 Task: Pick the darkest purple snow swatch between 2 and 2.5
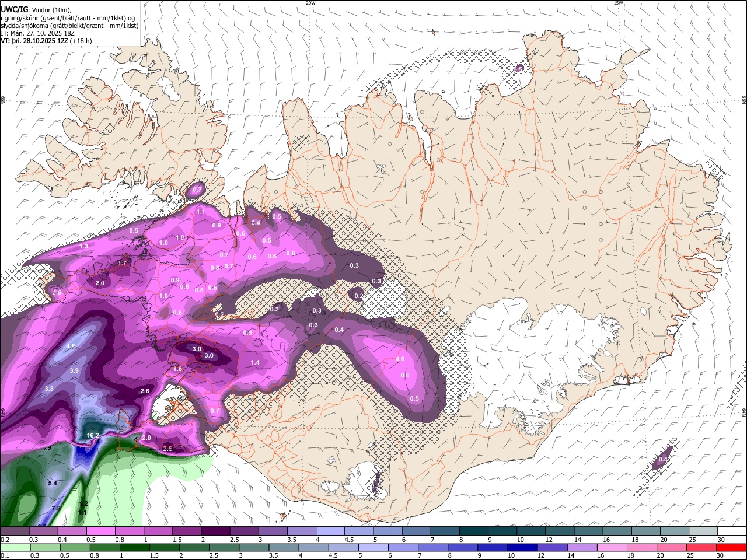(215, 531)
